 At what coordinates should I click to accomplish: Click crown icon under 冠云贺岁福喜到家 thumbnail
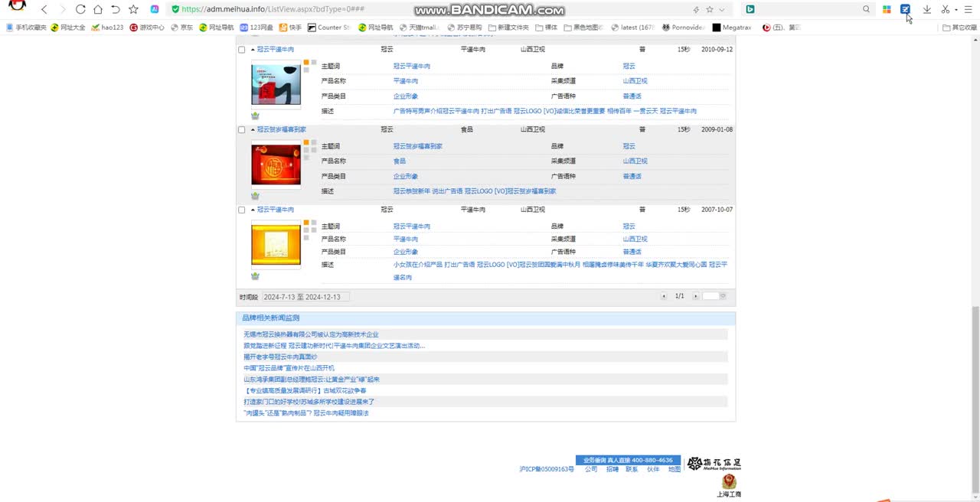(255, 196)
